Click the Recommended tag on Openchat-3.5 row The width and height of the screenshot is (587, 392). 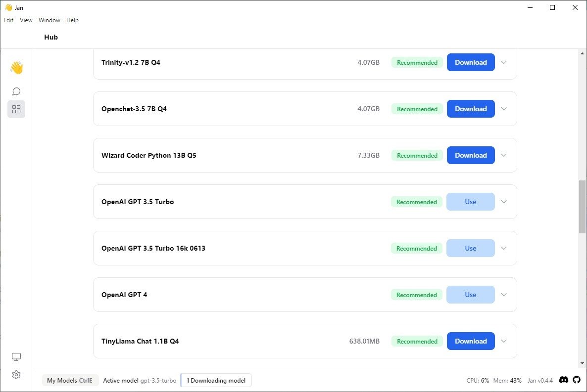417,109
